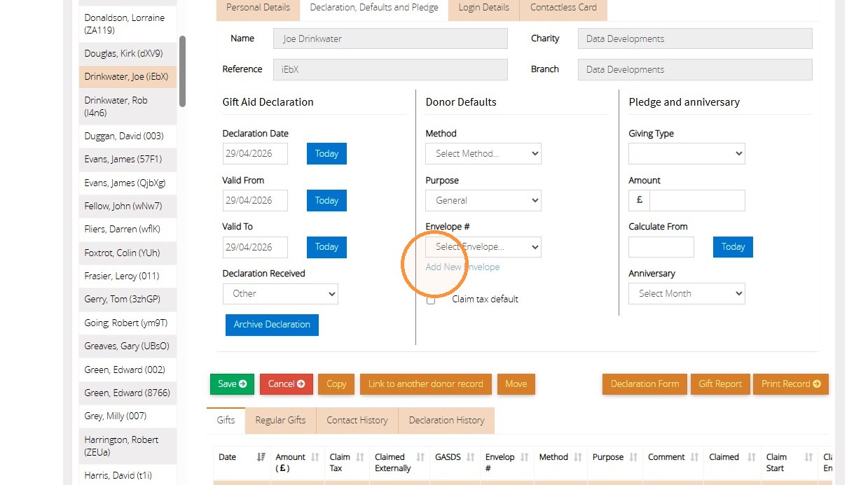Screen dimensions: 868x485
Task: Sort by Claim Tax column arrows
Action: point(360,457)
